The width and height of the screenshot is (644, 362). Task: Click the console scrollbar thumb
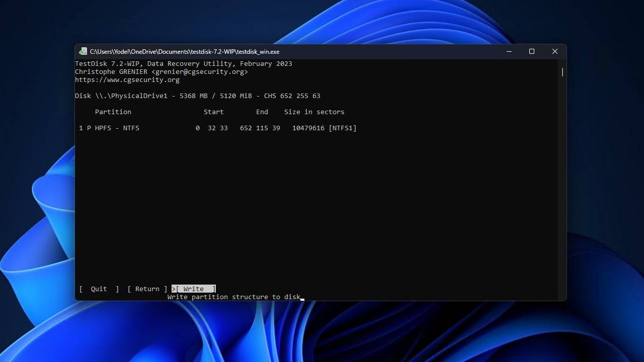pyautogui.click(x=562, y=72)
